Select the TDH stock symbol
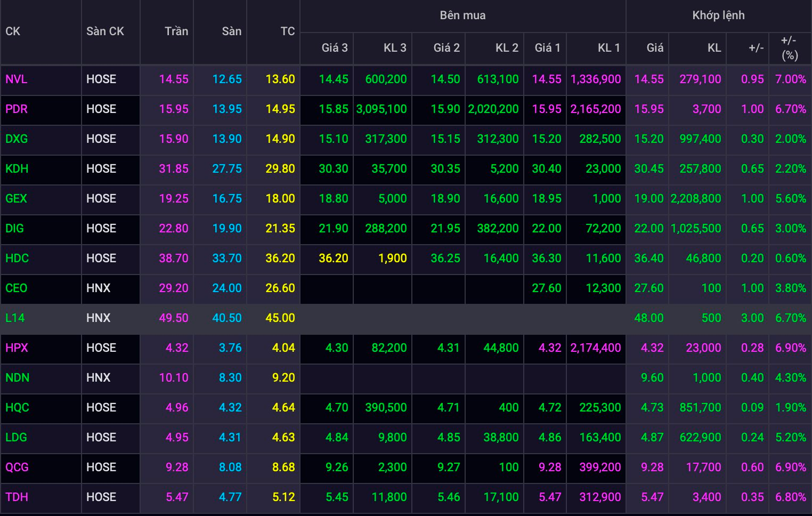 [x=17, y=497]
